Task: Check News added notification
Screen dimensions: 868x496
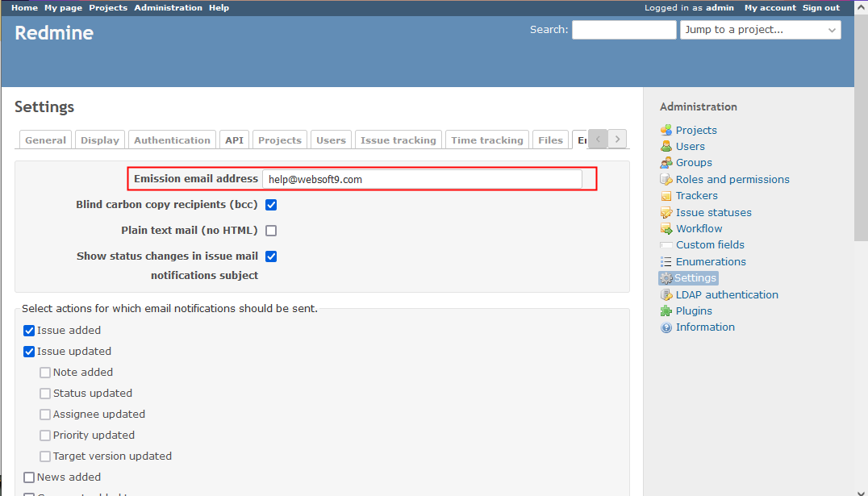Action: pyautogui.click(x=29, y=477)
